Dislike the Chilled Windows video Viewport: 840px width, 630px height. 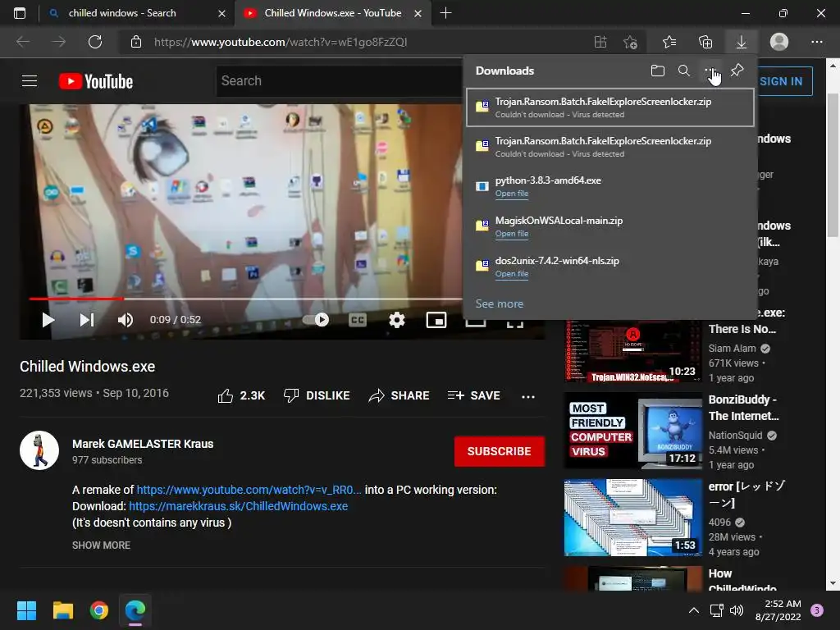click(317, 396)
